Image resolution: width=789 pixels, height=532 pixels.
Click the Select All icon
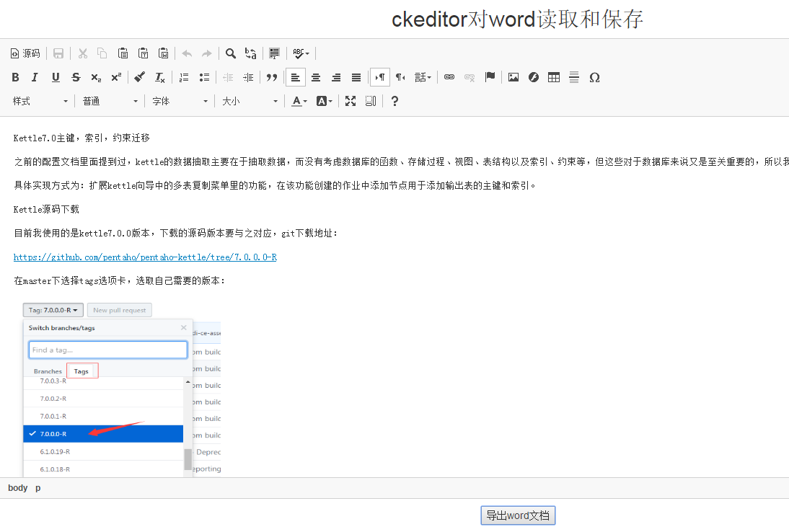point(274,53)
